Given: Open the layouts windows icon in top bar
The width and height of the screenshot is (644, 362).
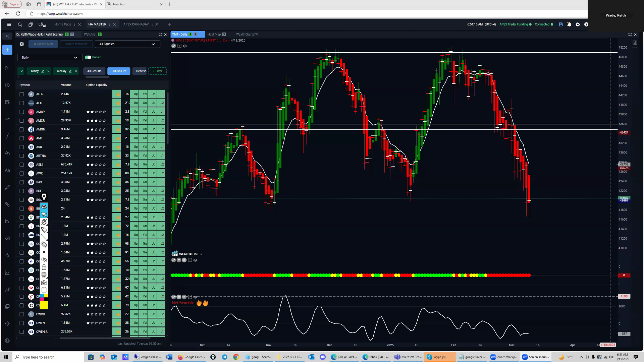Looking at the screenshot, I should click(31, 24).
